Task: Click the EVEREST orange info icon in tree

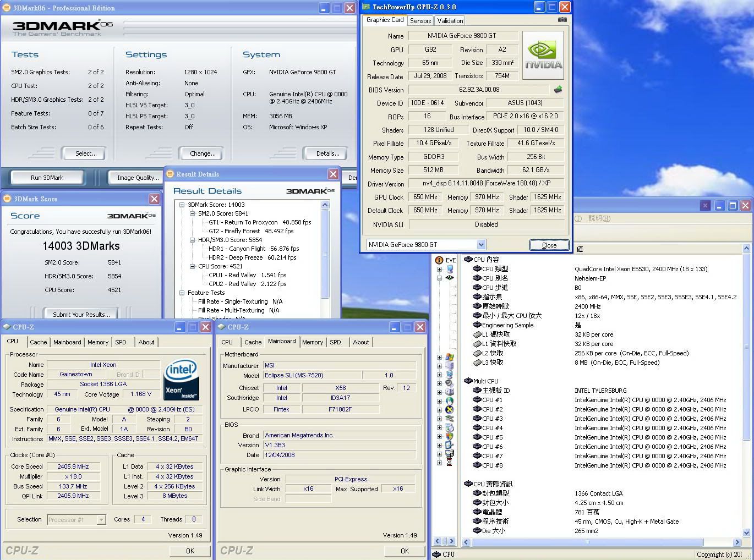Action: tap(439, 260)
